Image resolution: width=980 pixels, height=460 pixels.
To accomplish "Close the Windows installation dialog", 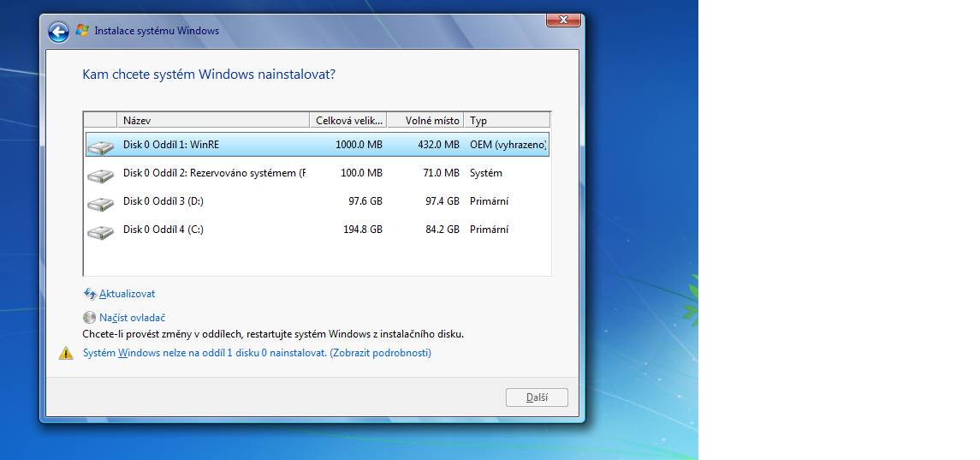I will coord(563,20).
